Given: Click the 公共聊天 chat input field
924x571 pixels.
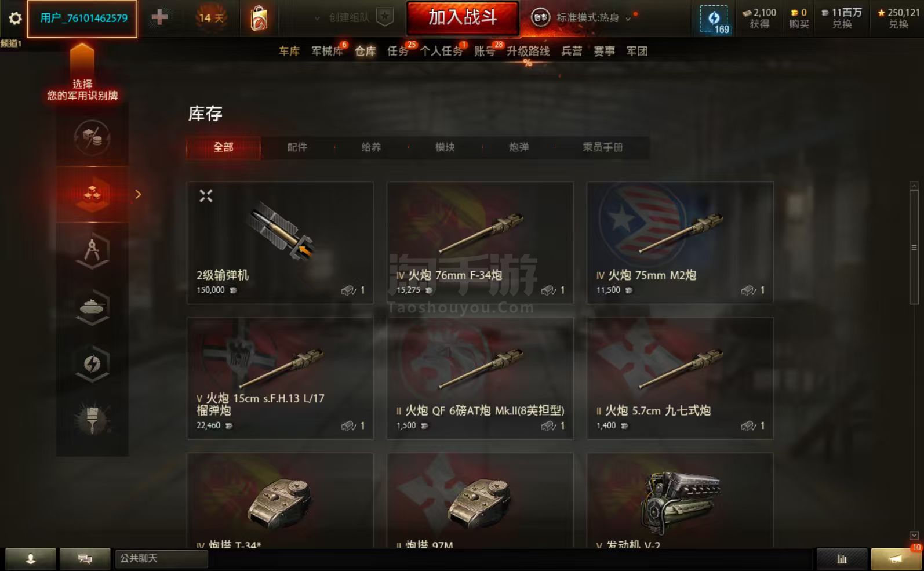Looking at the screenshot, I should (x=161, y=558).
